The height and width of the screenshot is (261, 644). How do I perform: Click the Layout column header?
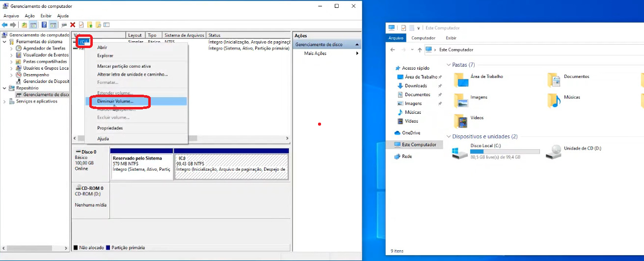pos(136,35)
